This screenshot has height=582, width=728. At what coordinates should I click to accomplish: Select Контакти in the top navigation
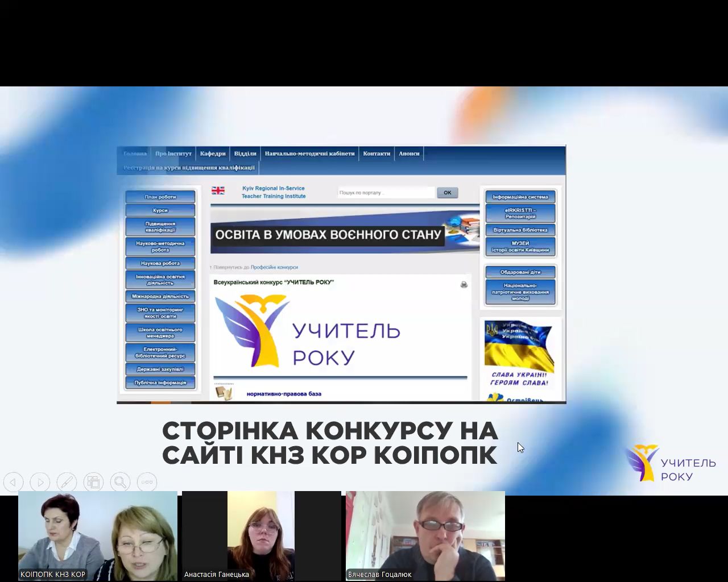[377, 153]
